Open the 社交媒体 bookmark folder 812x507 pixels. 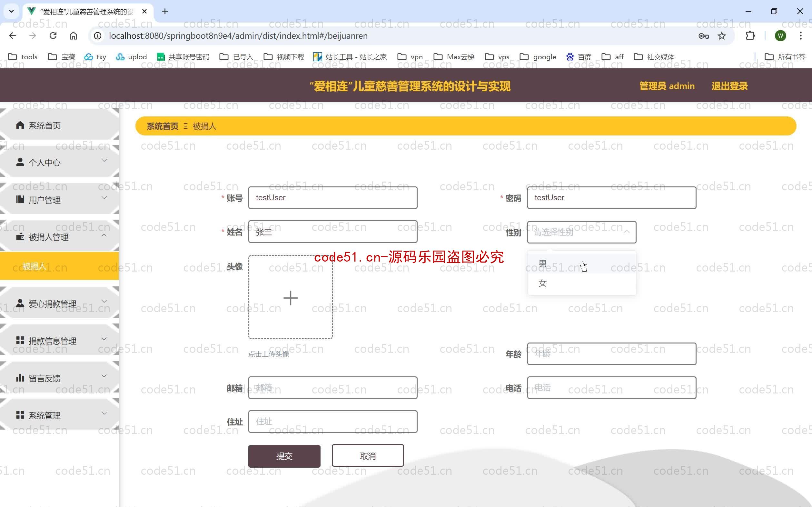click(654, 57)
